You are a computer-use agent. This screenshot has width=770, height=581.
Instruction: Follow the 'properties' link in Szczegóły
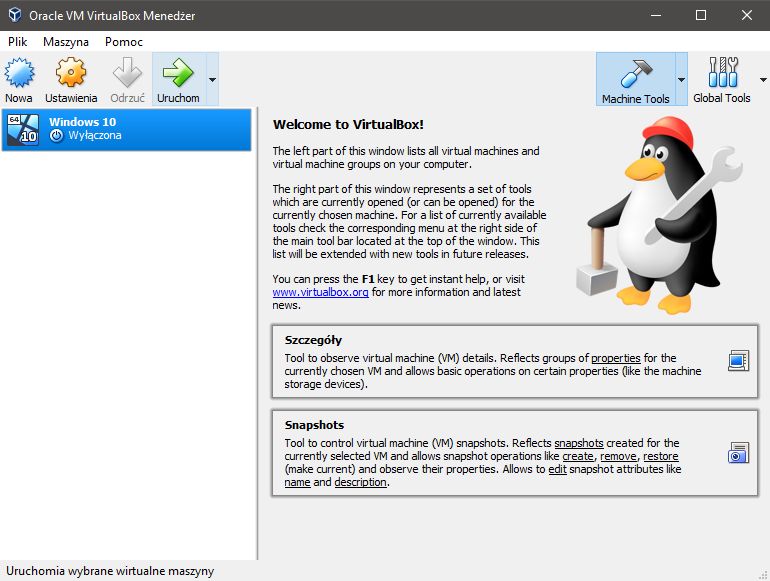[615, 358]
